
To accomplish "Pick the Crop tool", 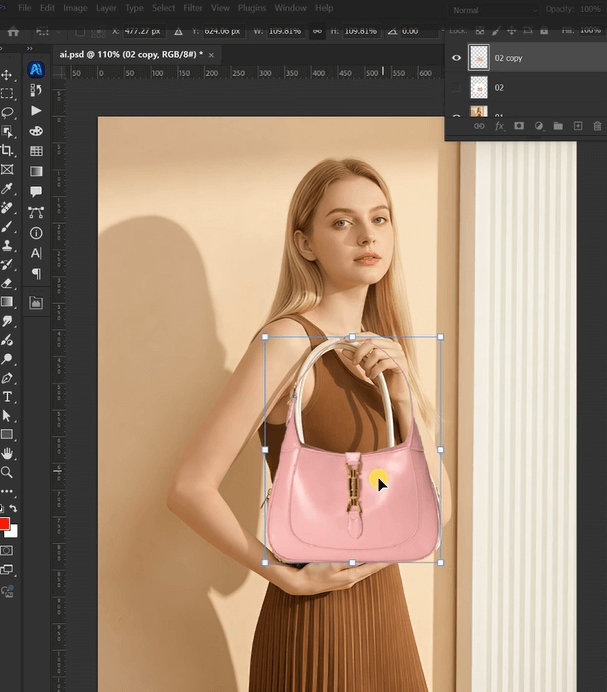I will pos(7,150).
